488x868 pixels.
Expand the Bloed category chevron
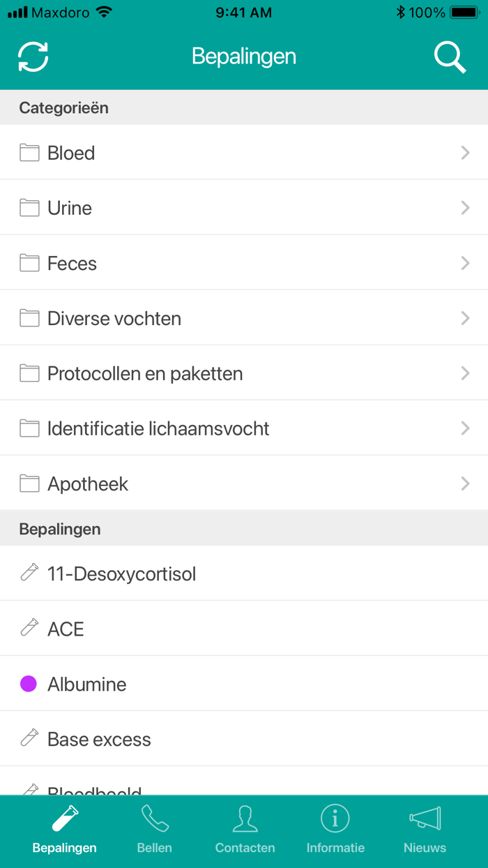point(465,152)
